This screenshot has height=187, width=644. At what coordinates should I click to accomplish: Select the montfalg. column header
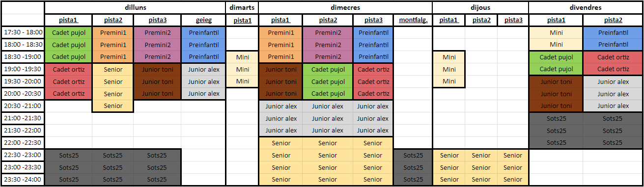click(413, 20)
